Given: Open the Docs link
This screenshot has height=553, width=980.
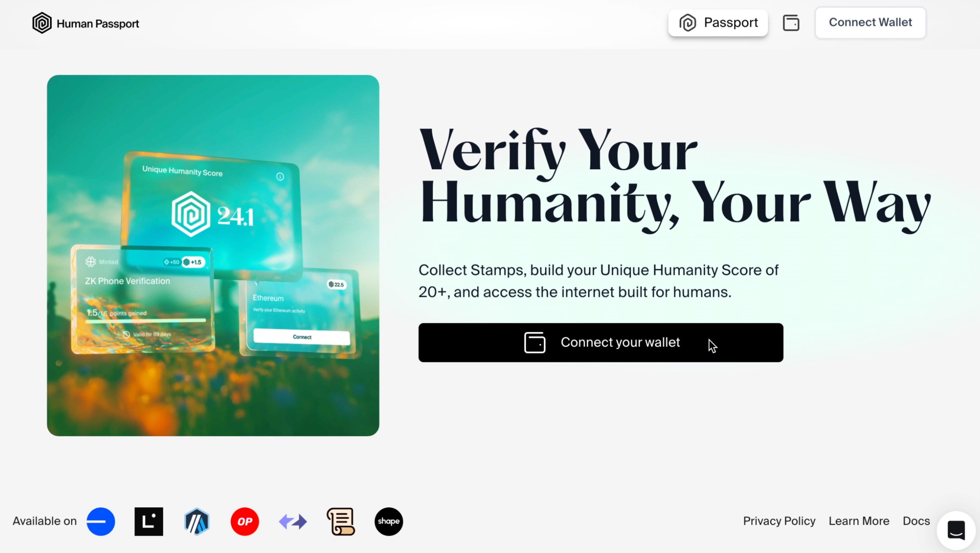Looking at the screenshot, I should (x=916, y=521).
